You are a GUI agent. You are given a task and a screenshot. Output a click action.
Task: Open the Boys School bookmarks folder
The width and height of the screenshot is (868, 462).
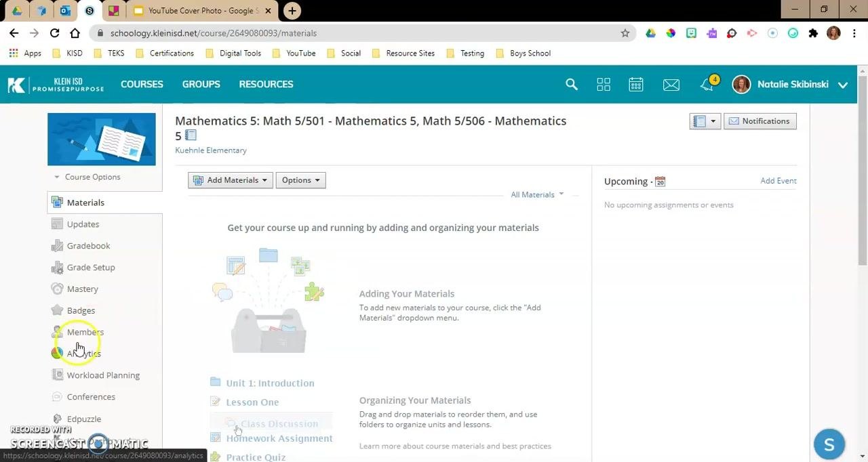pyautogui.click(x=524, y=53)
